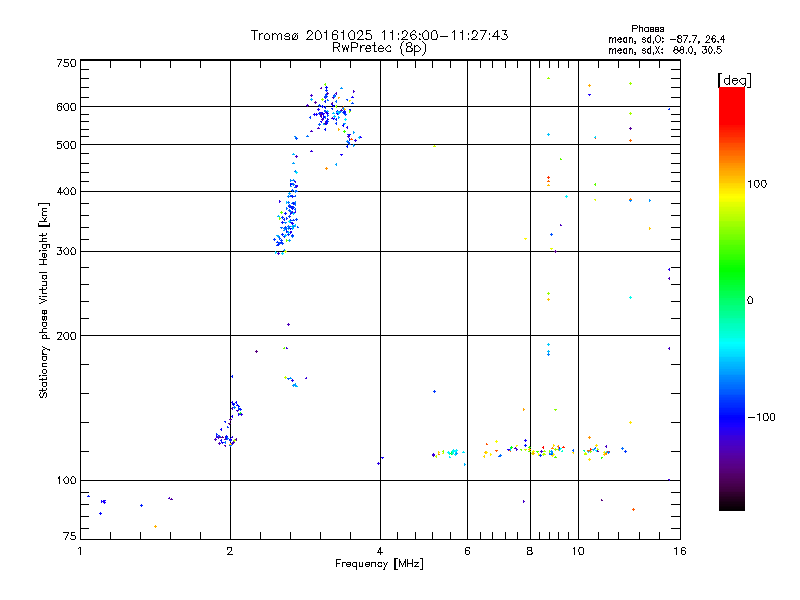The image size is (800, 600).
Task: Click the y-axis tick label '100'
Action: point(66,481)
